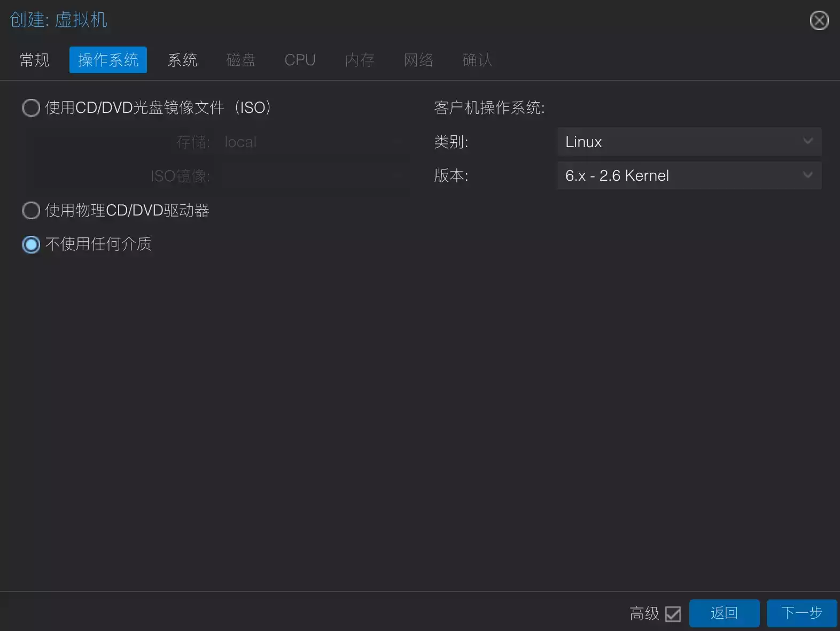Expand the 类别 dropdown showing Linux
Screen dimensions: 840x631
(688, 142)
